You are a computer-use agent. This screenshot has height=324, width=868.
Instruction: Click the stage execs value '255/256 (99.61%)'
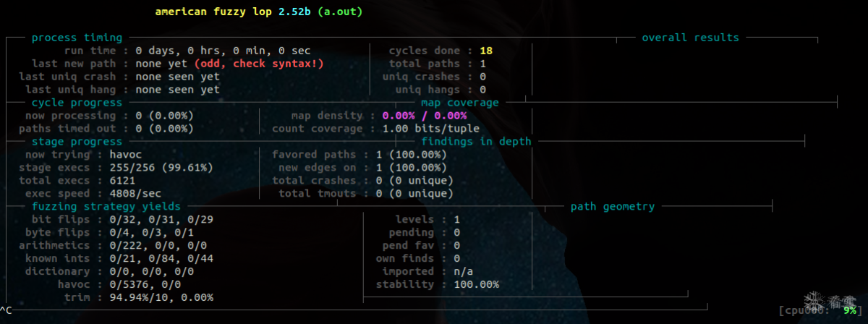coord(161,168)
